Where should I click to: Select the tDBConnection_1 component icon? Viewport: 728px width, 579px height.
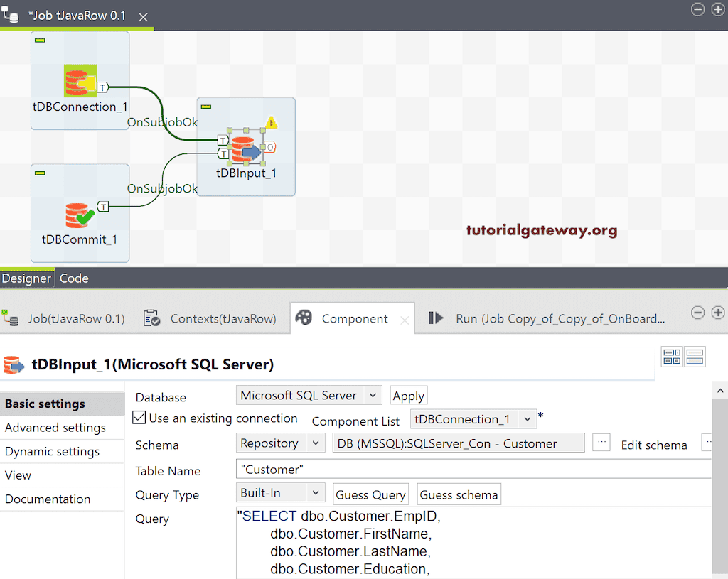pyautogui.click(x=80, y=80)
